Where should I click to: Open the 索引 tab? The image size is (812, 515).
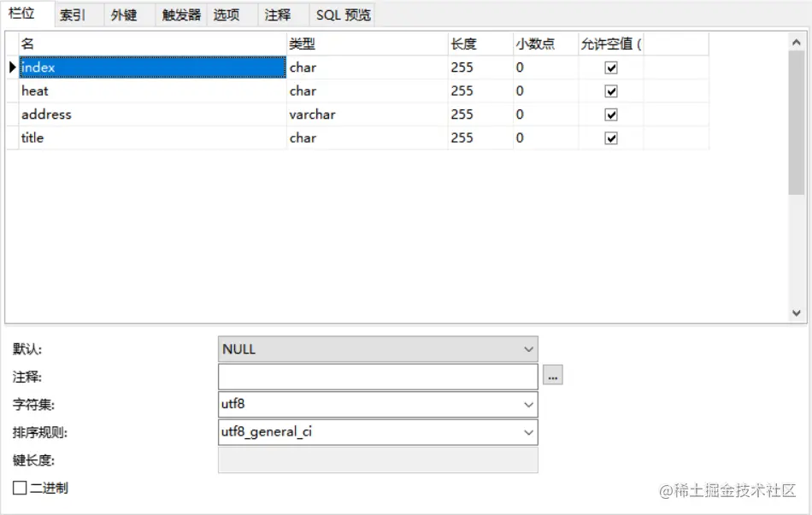point(79,15)
